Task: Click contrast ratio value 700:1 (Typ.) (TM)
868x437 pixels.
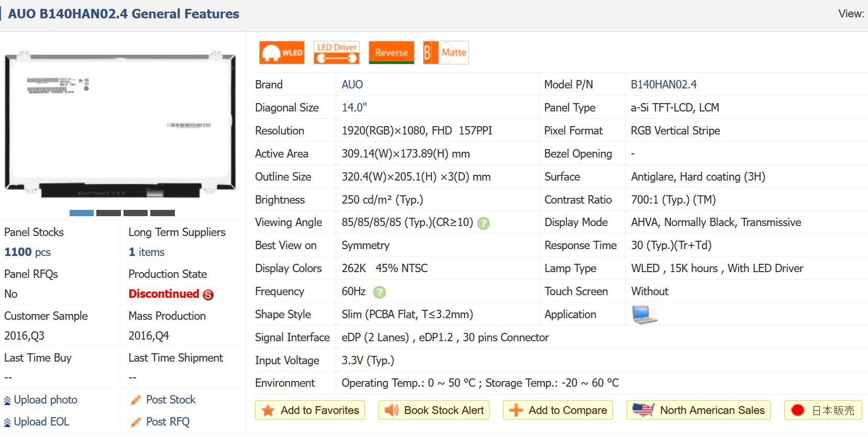Action: coord(673,200)
